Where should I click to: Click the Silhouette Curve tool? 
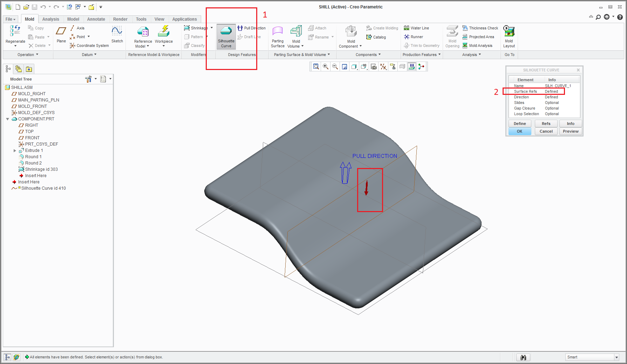click(226, 36)
